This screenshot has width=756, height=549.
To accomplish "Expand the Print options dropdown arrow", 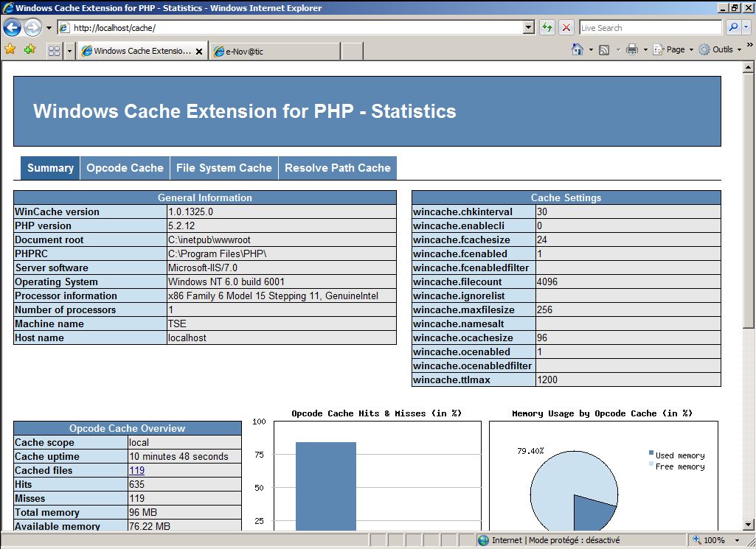I will click(x=645, y=49).
